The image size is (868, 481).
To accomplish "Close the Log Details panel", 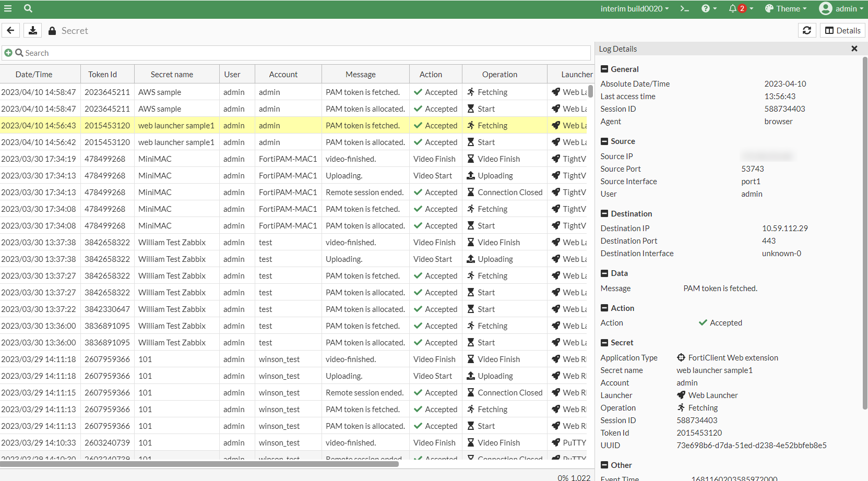I will pyautogui.click(x=854, y=49).
